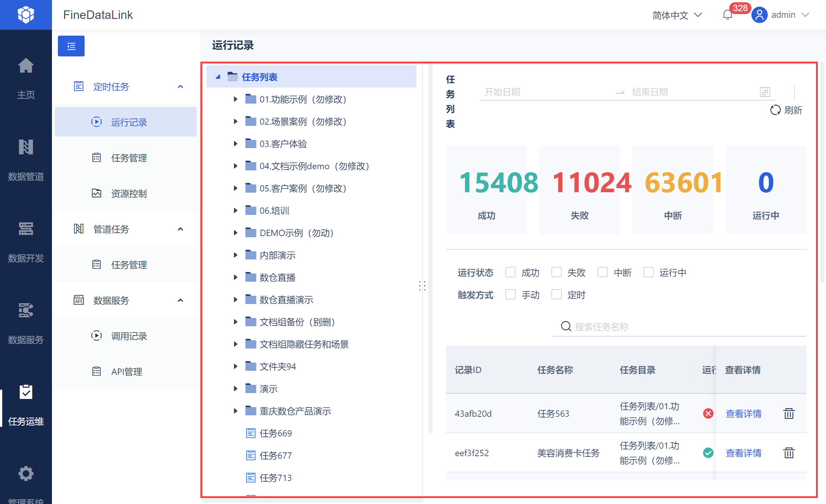Collapse the 定时任务 menu section
This screenshot has width=826, height=504.
[x=180, y=86]
